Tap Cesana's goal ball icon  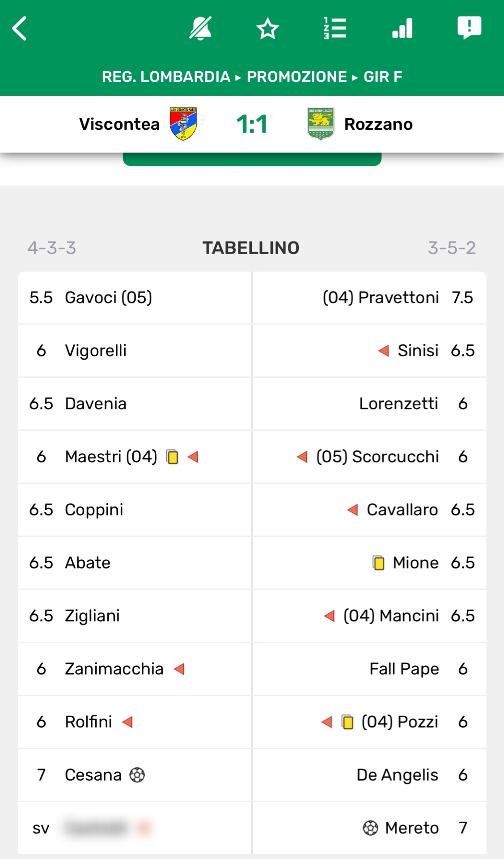tap(137, 775)
